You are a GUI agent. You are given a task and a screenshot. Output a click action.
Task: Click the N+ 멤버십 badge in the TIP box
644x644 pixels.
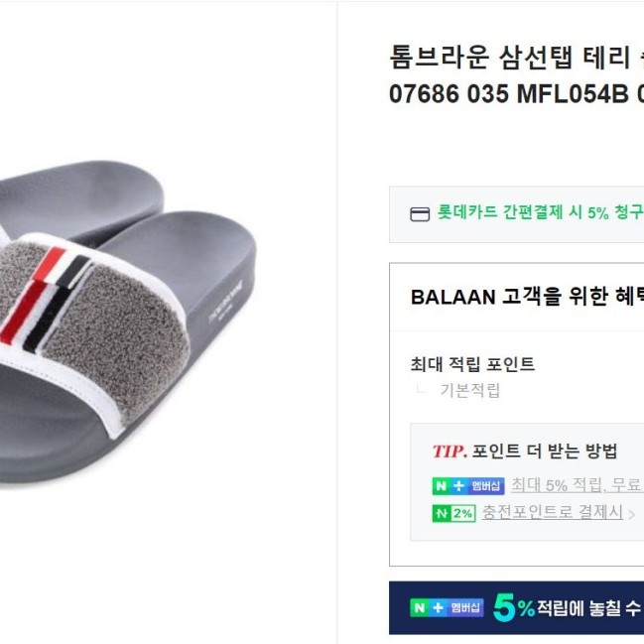click(x=468, y=486)
